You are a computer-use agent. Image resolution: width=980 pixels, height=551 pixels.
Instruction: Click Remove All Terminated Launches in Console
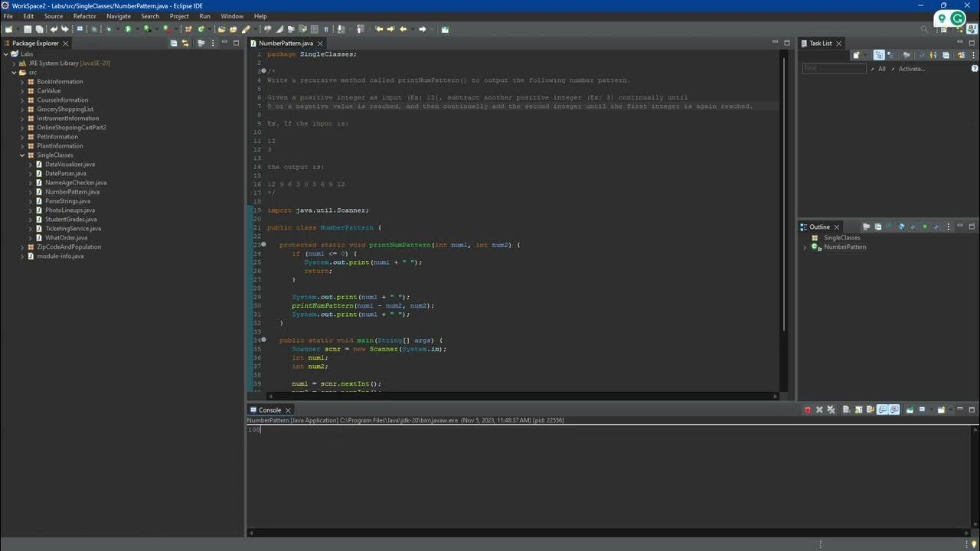pyautogui.click(x=831, y=409)
